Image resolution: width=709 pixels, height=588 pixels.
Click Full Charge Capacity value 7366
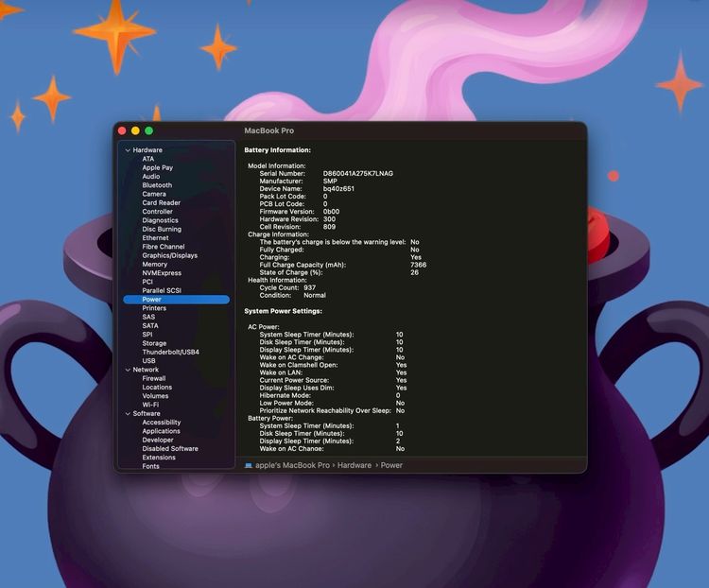point(418,265)
